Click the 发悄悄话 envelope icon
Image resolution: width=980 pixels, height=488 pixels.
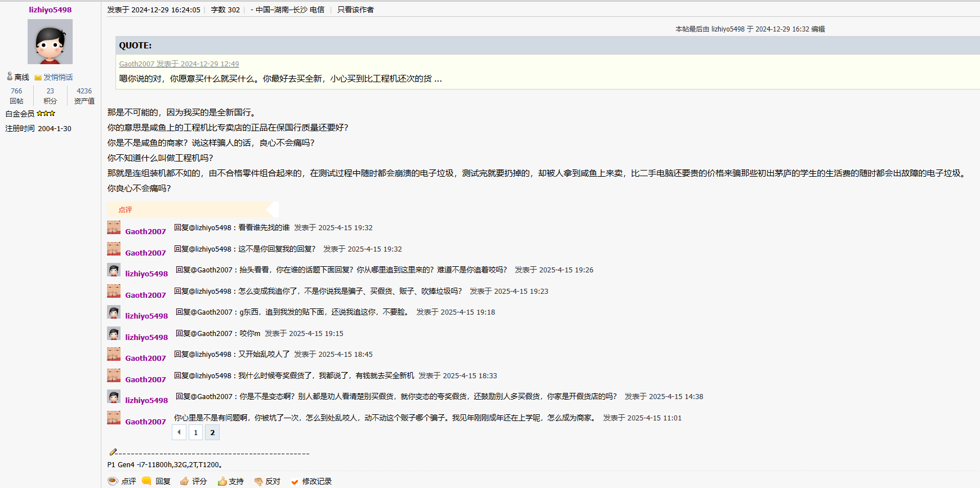tap(38, 78)
